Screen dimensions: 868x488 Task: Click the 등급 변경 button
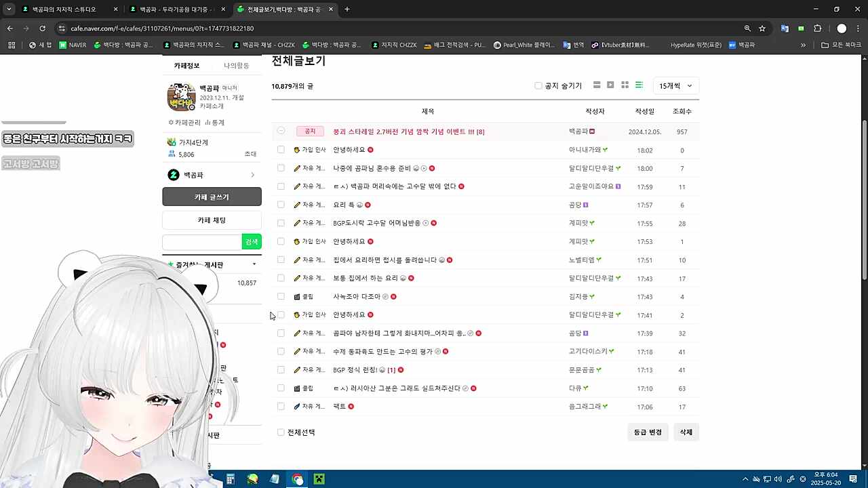[648, 432]
